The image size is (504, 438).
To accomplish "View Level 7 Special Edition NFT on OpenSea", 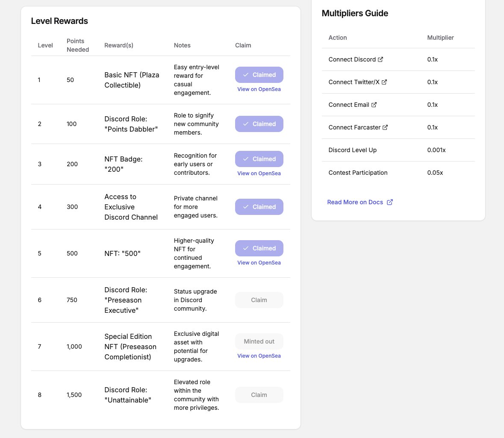I will 259,356.
